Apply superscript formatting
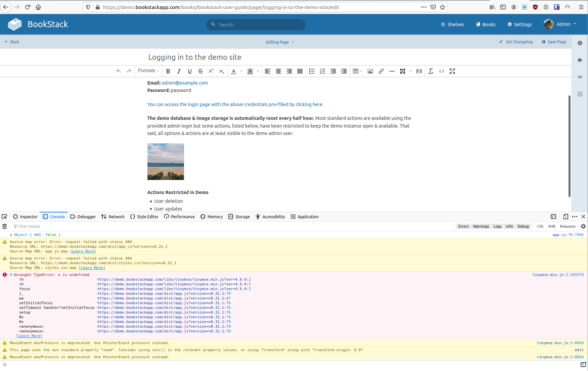 click(211, 71)
